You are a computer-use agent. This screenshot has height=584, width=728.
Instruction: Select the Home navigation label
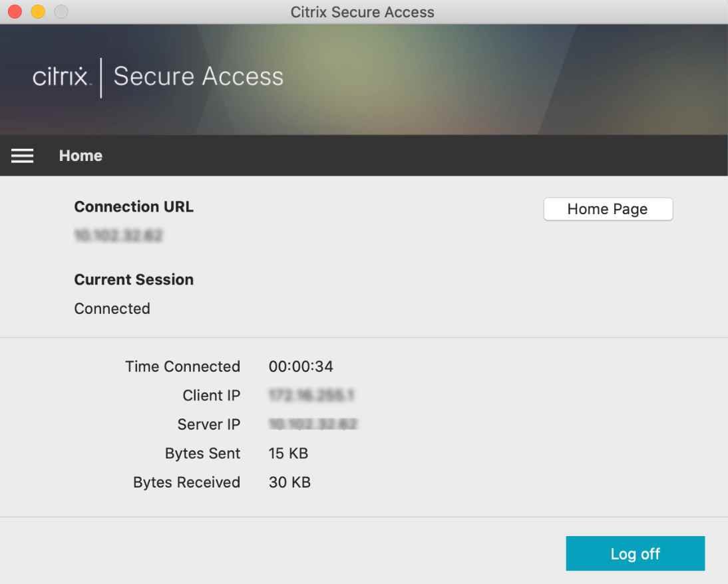point(81,156)
